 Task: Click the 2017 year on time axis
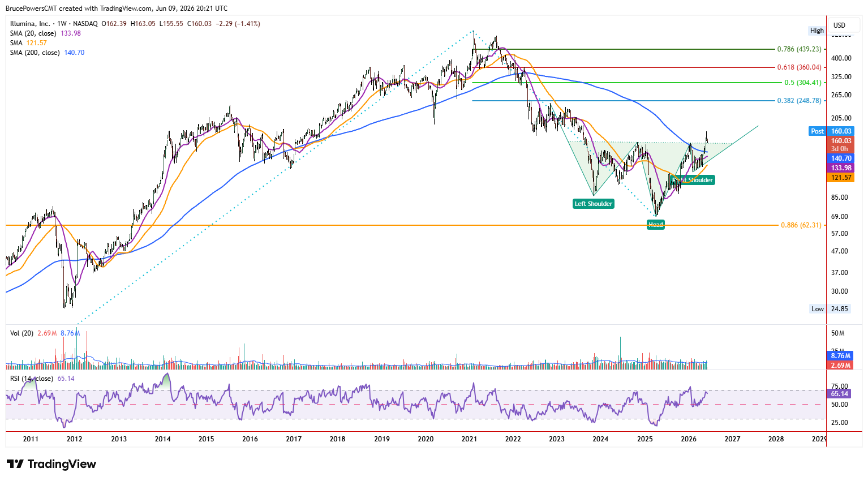click(294, 439)
